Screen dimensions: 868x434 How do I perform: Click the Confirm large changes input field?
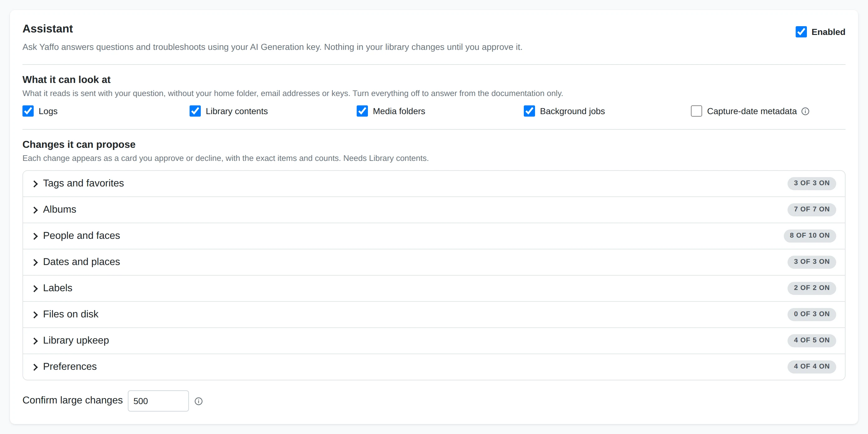[x=158, y=401]
